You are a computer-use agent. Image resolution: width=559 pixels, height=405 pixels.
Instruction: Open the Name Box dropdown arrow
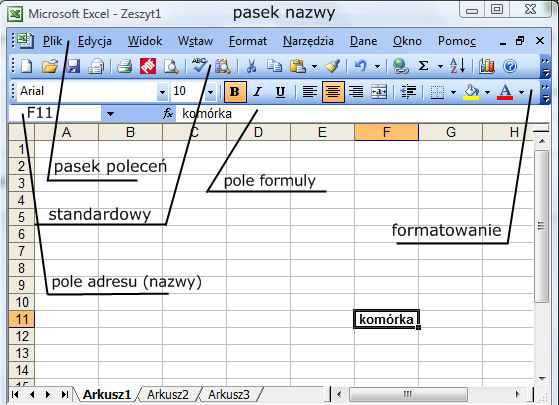point(110,114)
